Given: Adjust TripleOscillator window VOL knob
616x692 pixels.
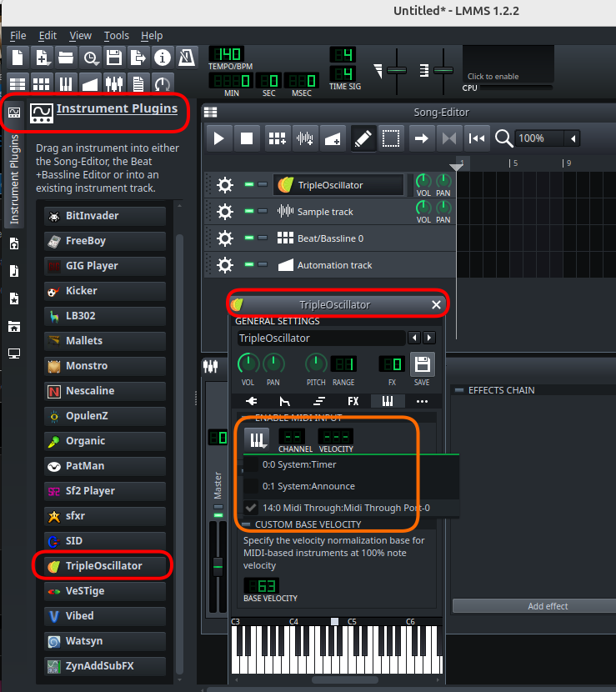Looking at the screenshot, I should click(248, 364).
